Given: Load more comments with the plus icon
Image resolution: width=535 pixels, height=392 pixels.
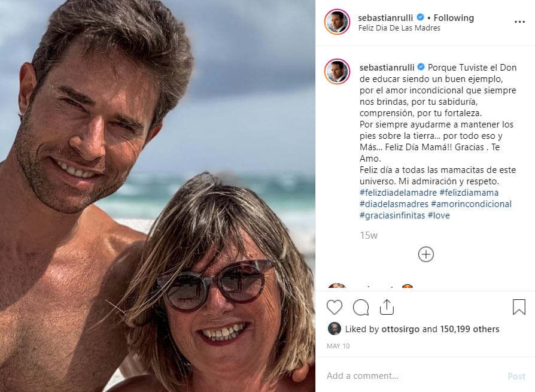Looking at the screenshot, I should (425, 254).
